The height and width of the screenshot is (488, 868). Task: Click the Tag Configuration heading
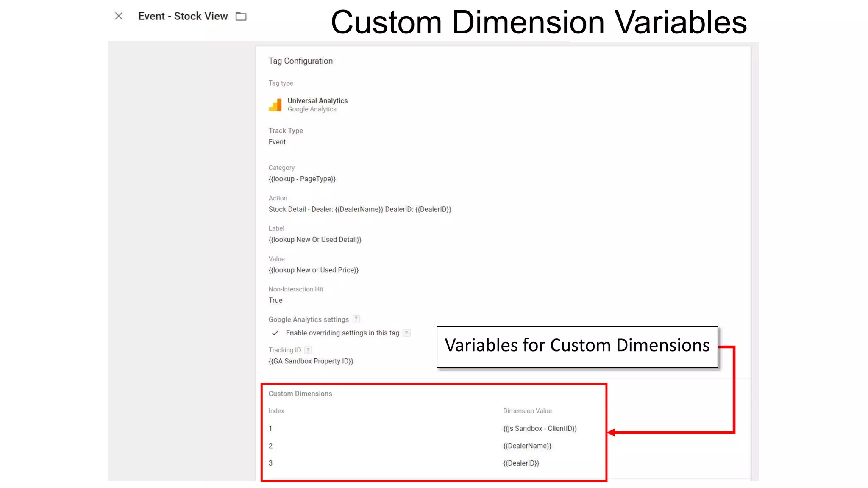[x=300, y=61]
